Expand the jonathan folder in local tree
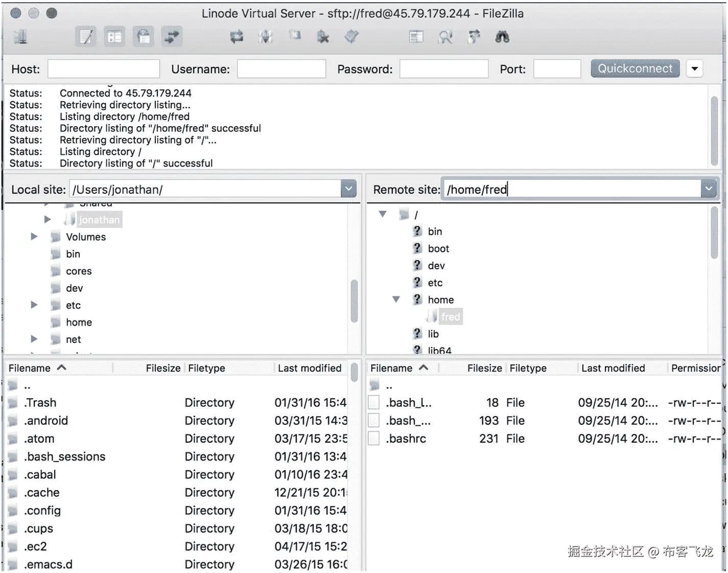 48,219
